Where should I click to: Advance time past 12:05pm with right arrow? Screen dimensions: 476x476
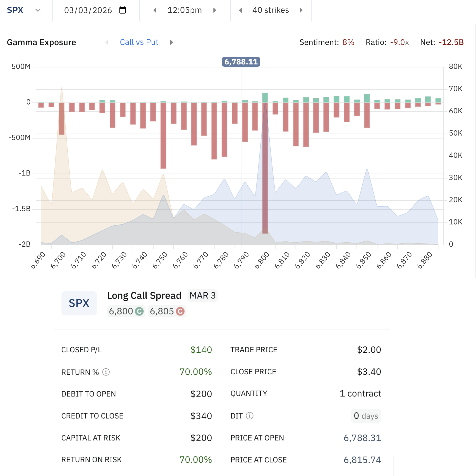tap(215, 10)
